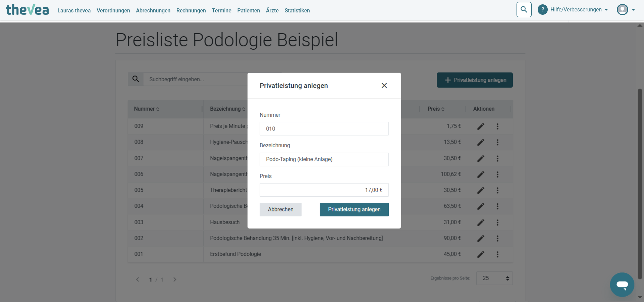Go to Statistiken in navigation
Viewport: 644px width, 302px height.
coord(297,11)
